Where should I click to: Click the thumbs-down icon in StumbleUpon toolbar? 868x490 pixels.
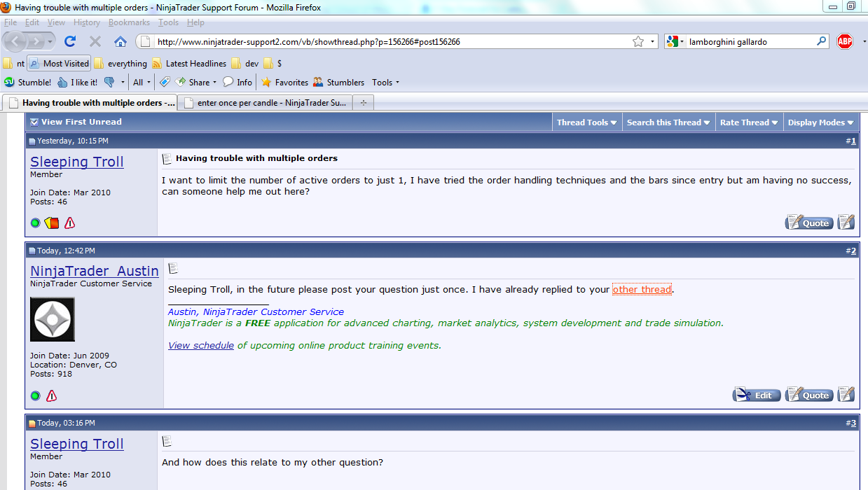coord(109,82)
